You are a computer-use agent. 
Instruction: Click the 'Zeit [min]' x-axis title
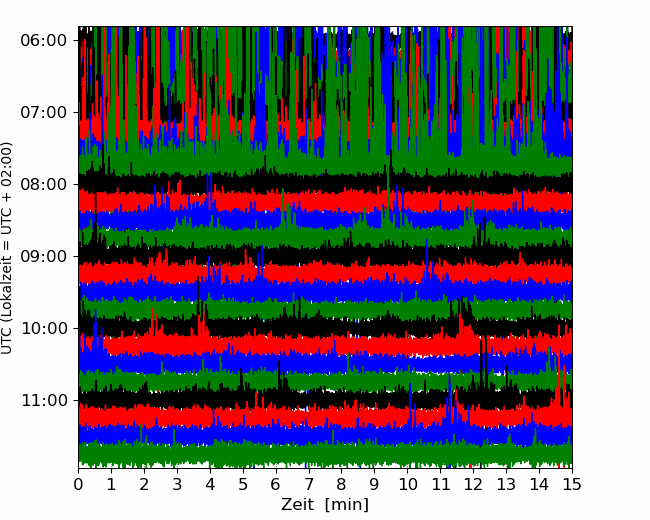click(x=325, y=505)
